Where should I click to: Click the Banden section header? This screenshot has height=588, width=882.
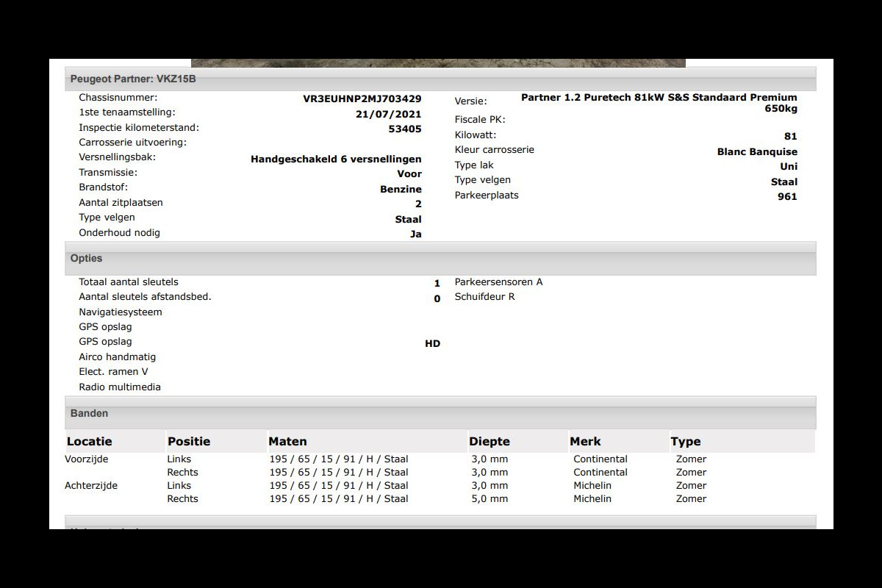coord(89,414)
